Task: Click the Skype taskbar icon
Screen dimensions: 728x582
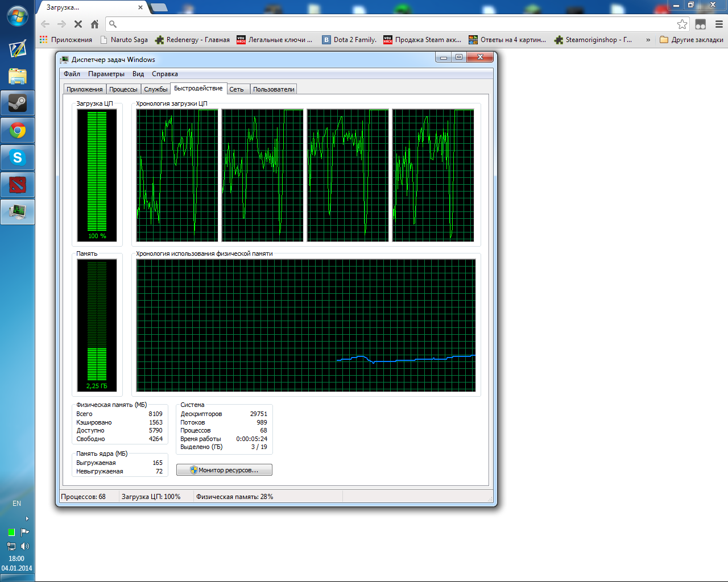Action: 18,157
